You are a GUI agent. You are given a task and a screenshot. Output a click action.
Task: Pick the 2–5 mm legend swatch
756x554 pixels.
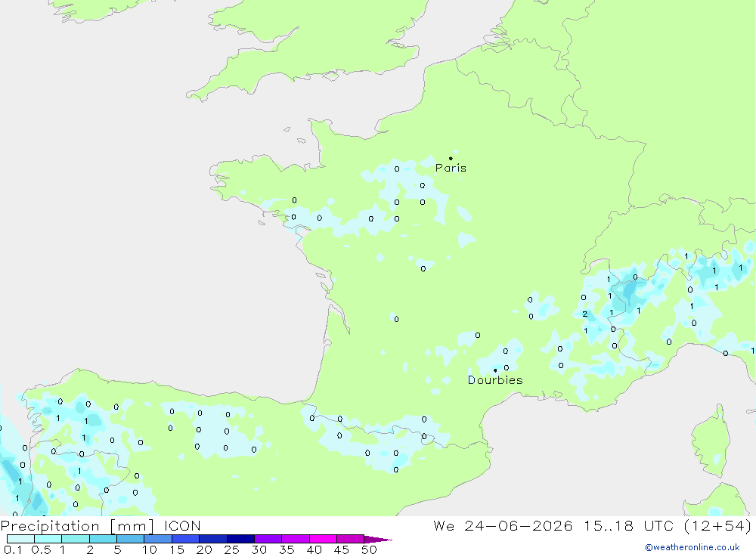(x=103, y=539)
